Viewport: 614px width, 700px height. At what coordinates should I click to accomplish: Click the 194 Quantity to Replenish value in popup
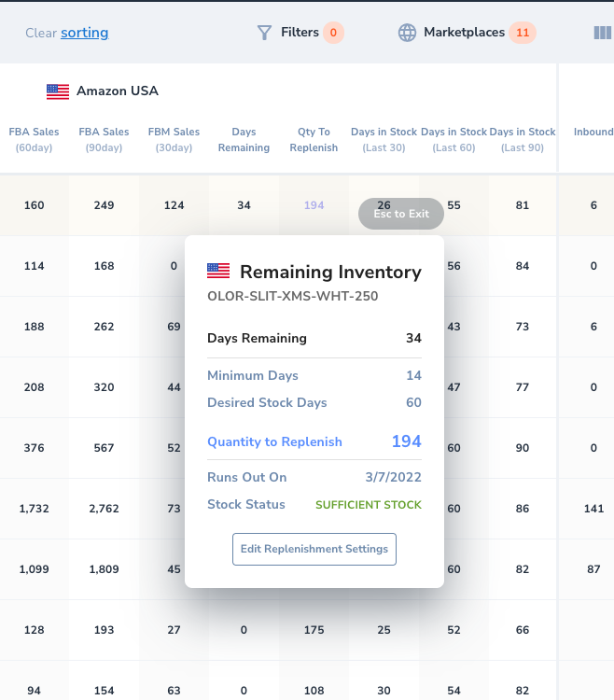pos(406,441)
